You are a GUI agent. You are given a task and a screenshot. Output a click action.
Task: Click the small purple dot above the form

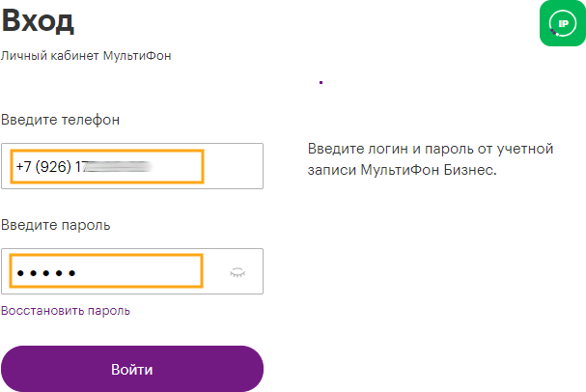click(320, 83)
